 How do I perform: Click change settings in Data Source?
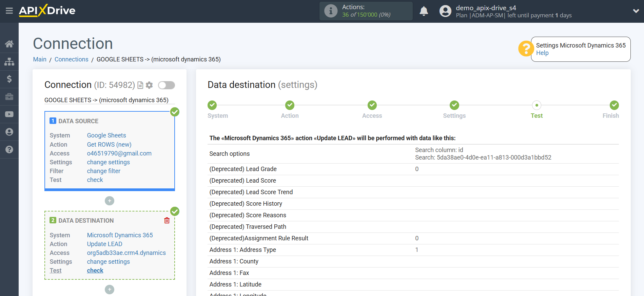[108, 162]
